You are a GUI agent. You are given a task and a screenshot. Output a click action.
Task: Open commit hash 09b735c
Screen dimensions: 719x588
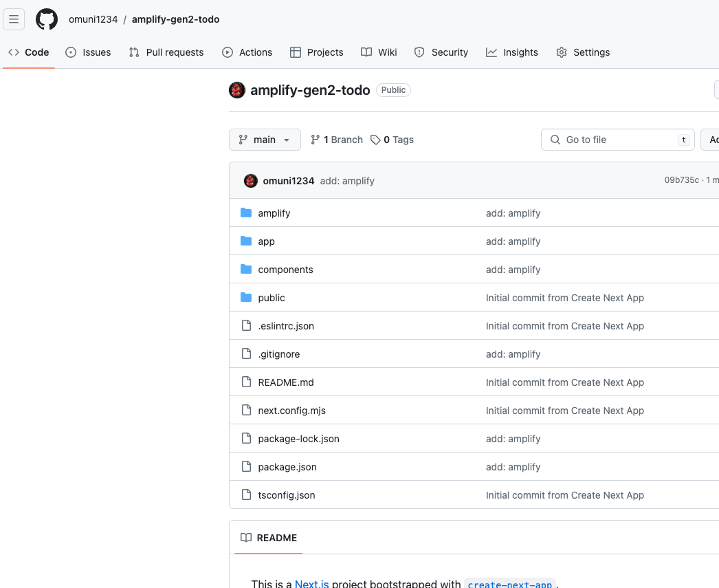[x=682, y=179]
